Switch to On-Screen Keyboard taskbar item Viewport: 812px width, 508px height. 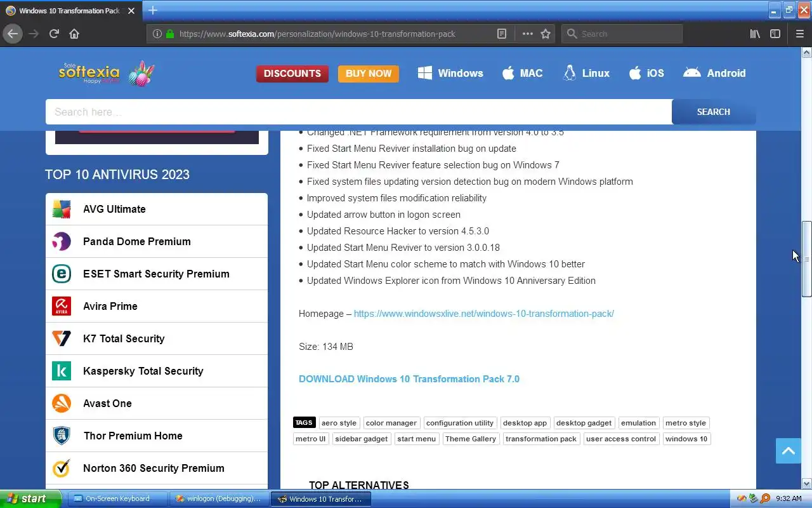click(x=117, y=498)
